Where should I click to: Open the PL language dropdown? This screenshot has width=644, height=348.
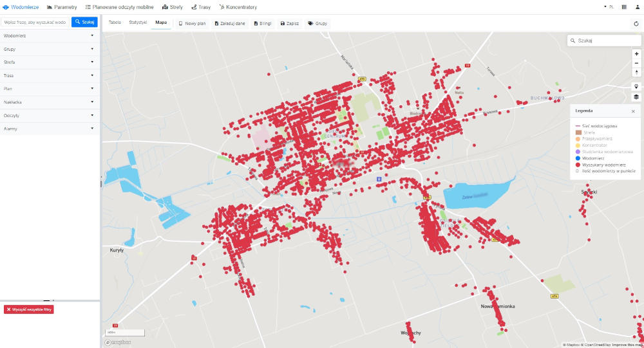pyautogui.click(x=608, y=7)
